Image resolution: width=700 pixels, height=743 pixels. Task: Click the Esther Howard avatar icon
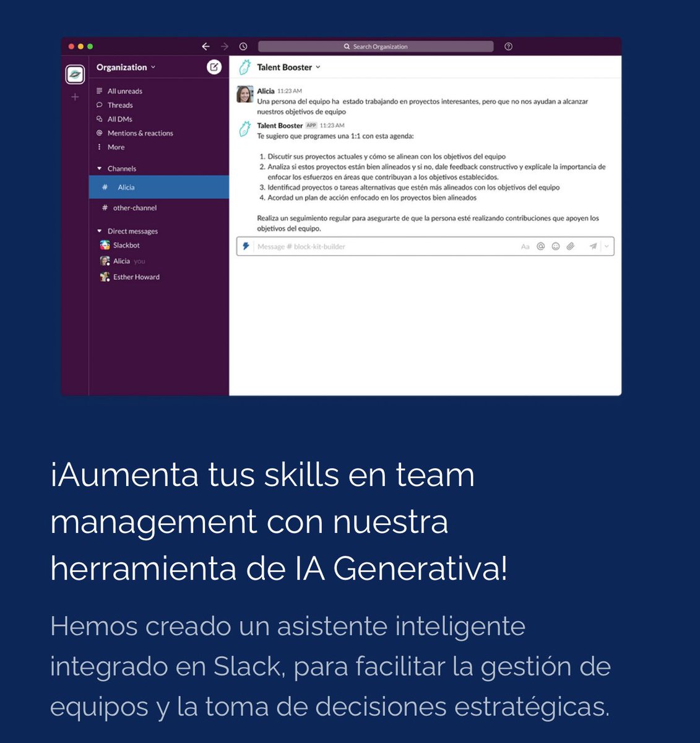coord(105,277)
